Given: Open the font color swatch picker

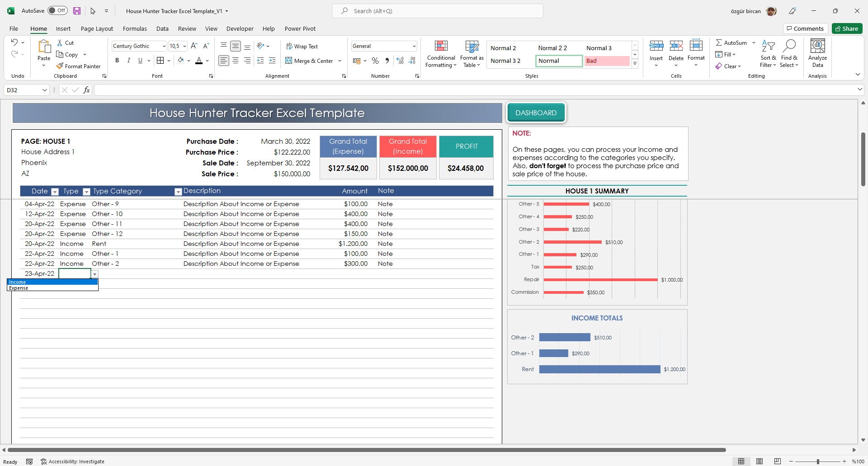Looking at the screenshot, I should (x=207, y=60).
